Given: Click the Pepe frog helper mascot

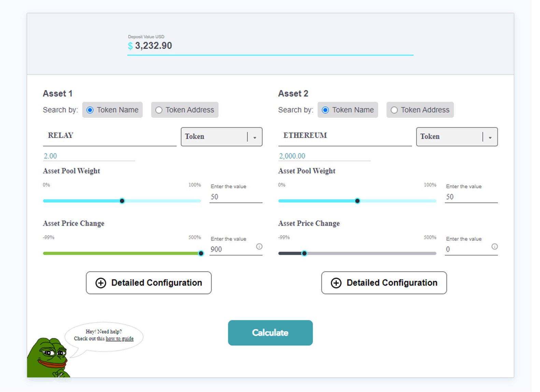Looking at the screenshot, I should 48,357.
